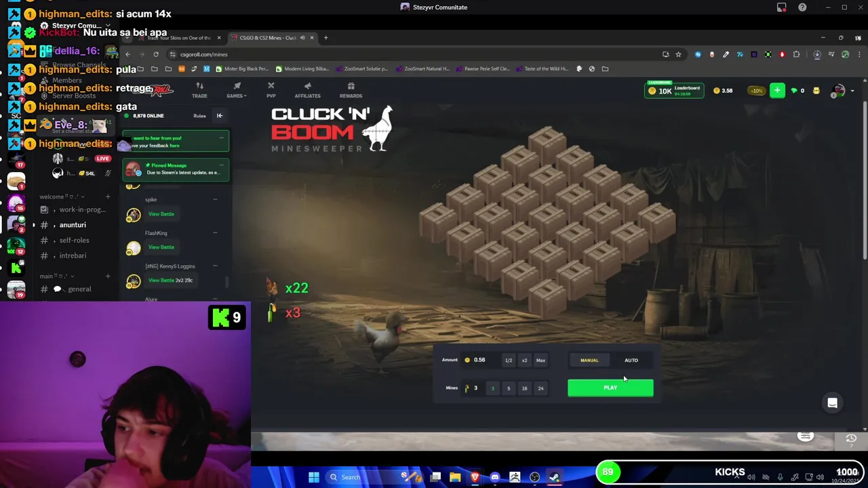Mute the CS:GO & CS2 Mines tab audio
Screen dimensions: 868x488
click(302, 38)
